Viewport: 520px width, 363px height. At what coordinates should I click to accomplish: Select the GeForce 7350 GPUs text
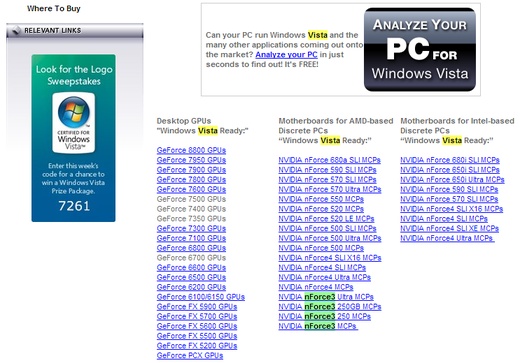coord(191,219)
